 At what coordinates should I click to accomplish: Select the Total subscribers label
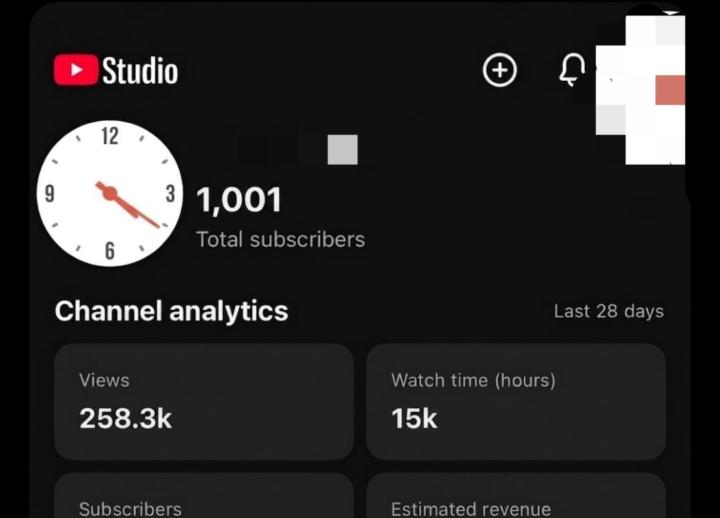pos(281,240)
